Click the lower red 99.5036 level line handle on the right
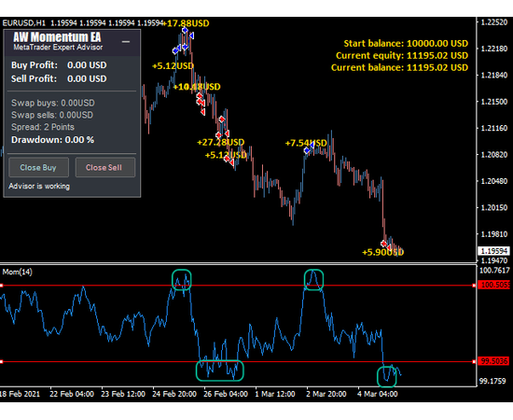Screen dimensions: 513x420 pyautogui.click(x=474, y=362)
